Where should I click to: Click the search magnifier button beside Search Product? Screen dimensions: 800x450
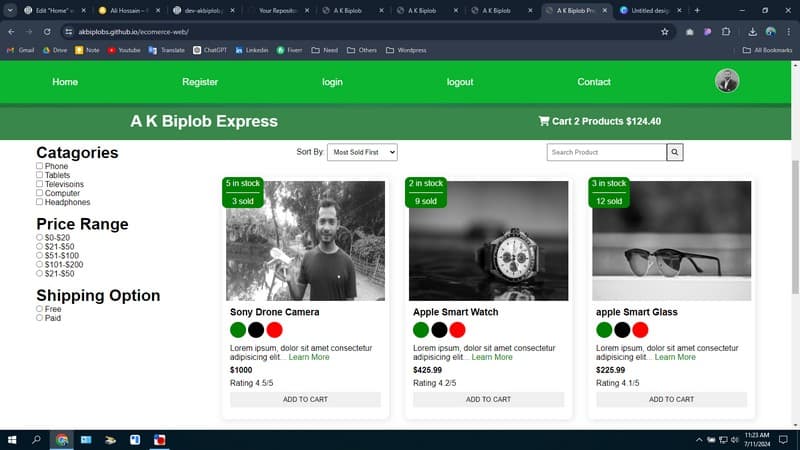[674, 152]
